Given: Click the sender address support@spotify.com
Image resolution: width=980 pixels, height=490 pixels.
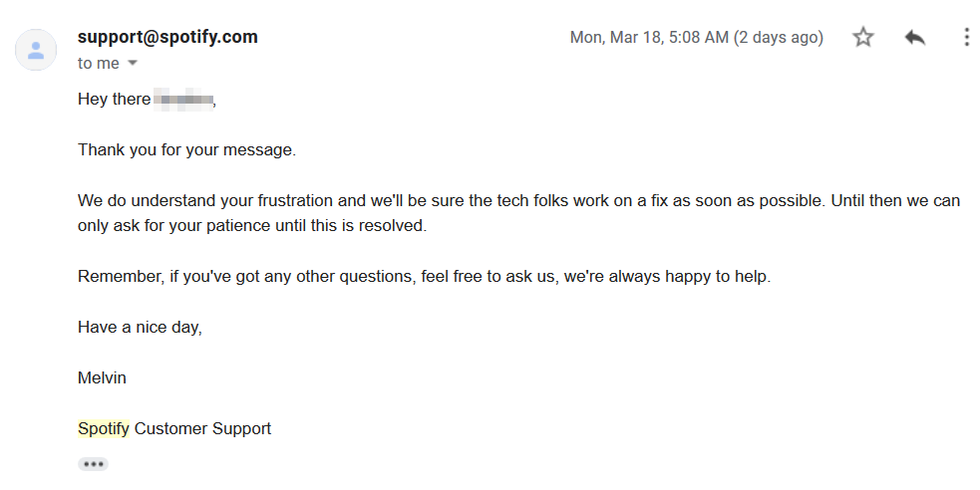Looking at the screenshot, I should (x=167, y=37).
